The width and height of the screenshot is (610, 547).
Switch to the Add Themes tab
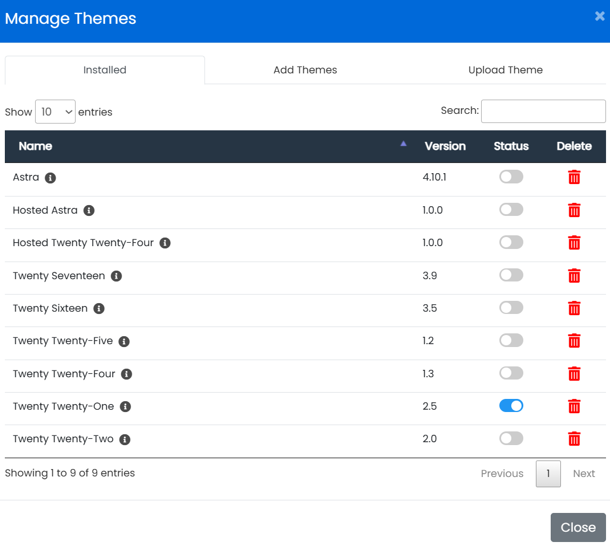[x=305, y=70]
